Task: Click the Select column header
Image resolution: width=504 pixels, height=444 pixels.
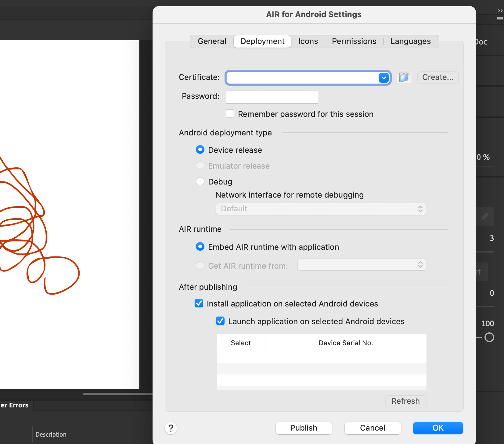Action: [x=241, y=343]
